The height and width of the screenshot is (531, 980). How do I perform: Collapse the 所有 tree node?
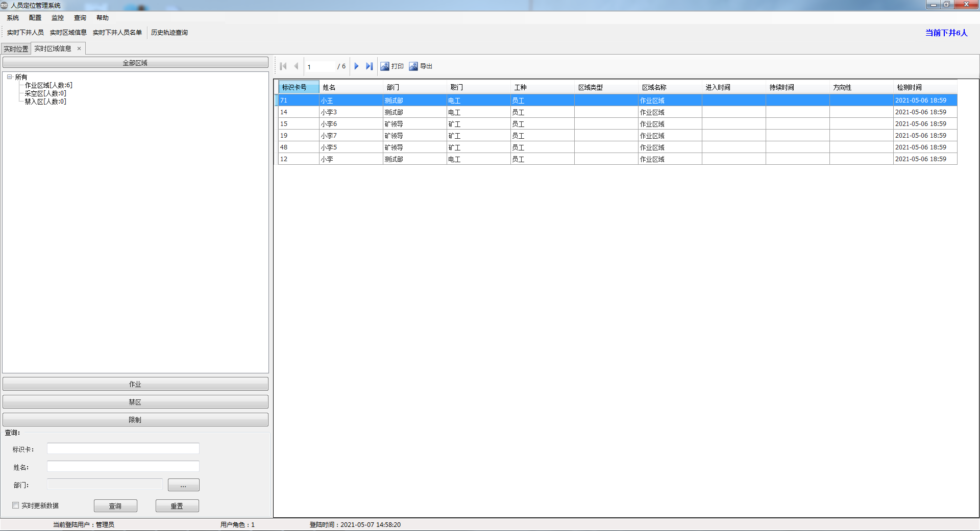(x=9, y=77)
